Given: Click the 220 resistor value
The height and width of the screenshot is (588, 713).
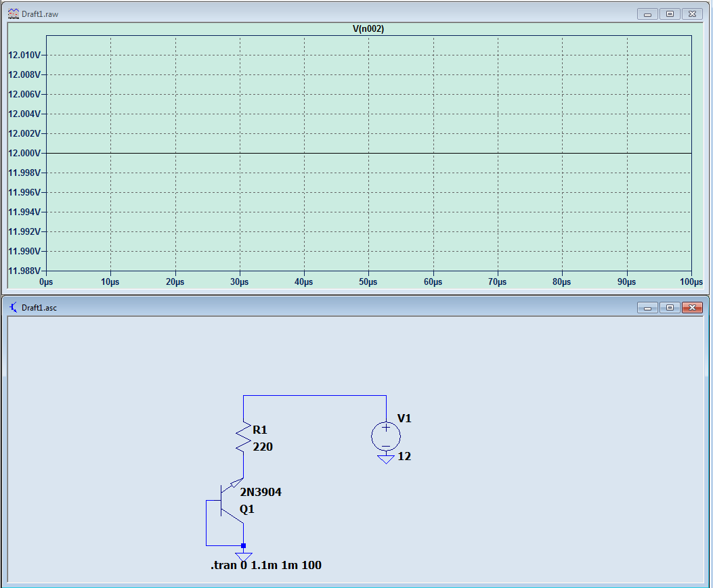Looking at the screenshot, I should click(x=263, y=447).
